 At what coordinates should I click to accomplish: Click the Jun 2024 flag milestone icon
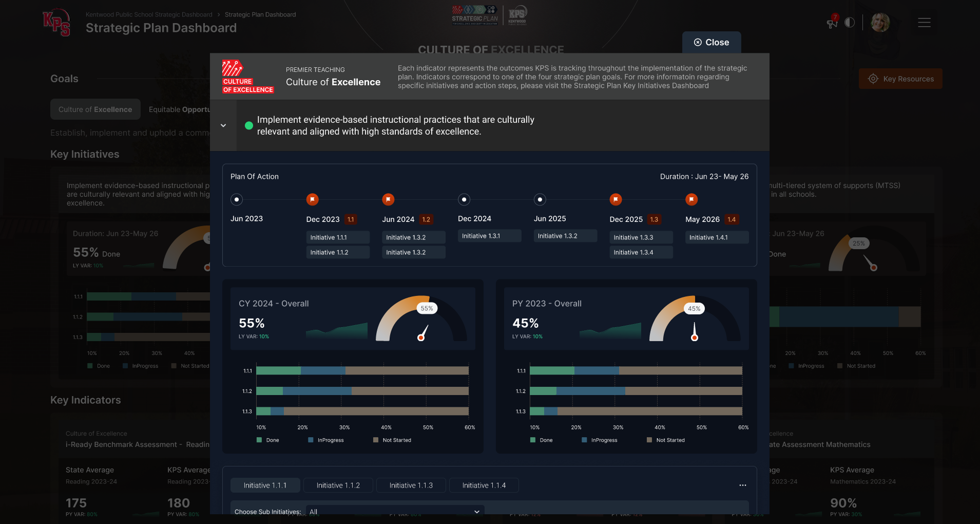(x=389, y=199)
